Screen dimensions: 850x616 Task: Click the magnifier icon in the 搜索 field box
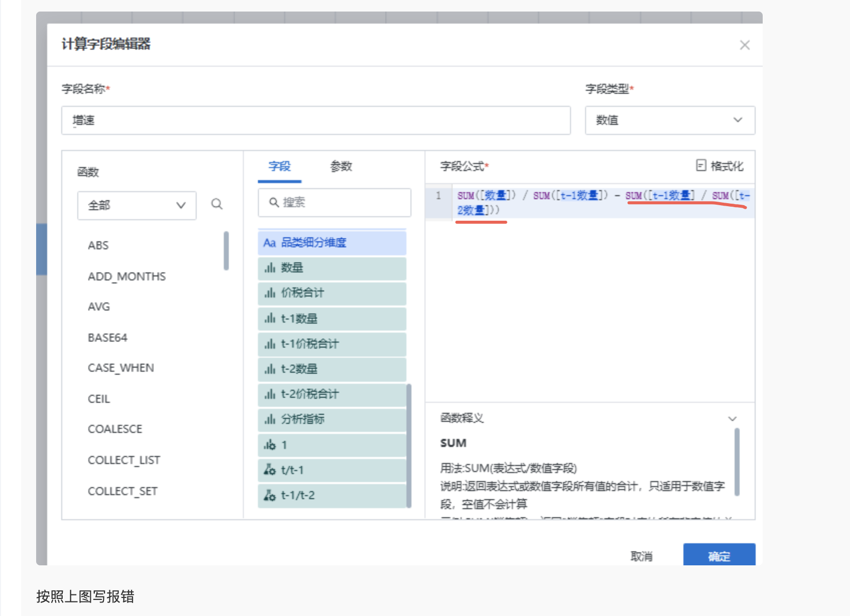click(274, 203)
